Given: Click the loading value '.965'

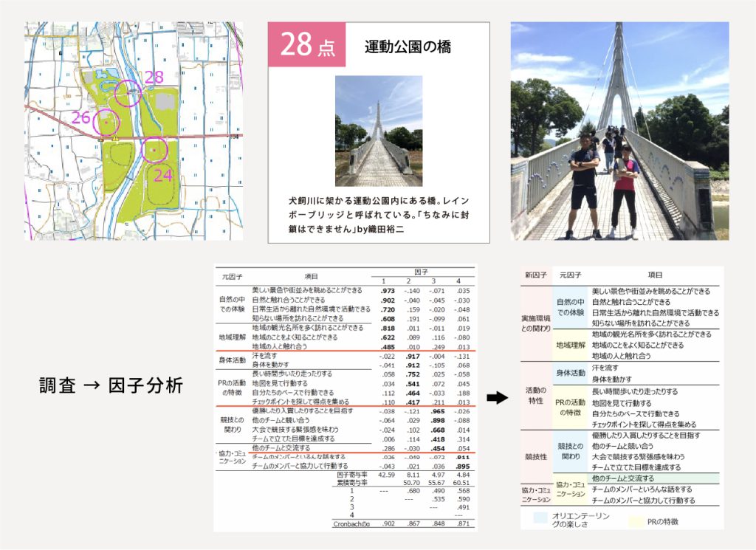Looking at the screenshot, I should (438, 411).
